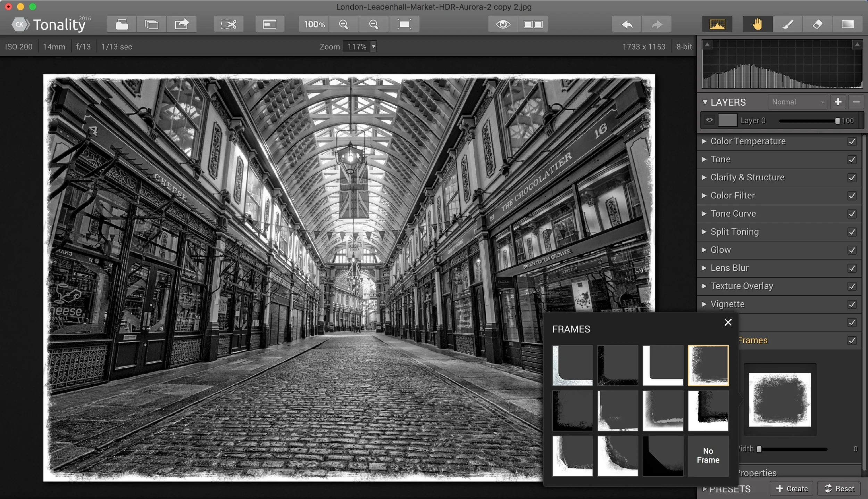Add a new layer with plus button
Viewport: 868px width, 499px height.
838,102
